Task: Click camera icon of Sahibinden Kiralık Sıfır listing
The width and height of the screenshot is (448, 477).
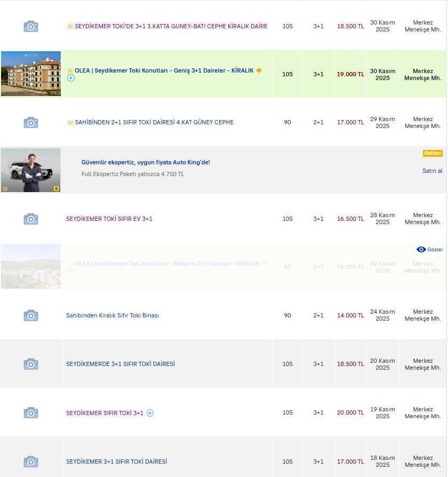Action: click(x=31, y=315)
